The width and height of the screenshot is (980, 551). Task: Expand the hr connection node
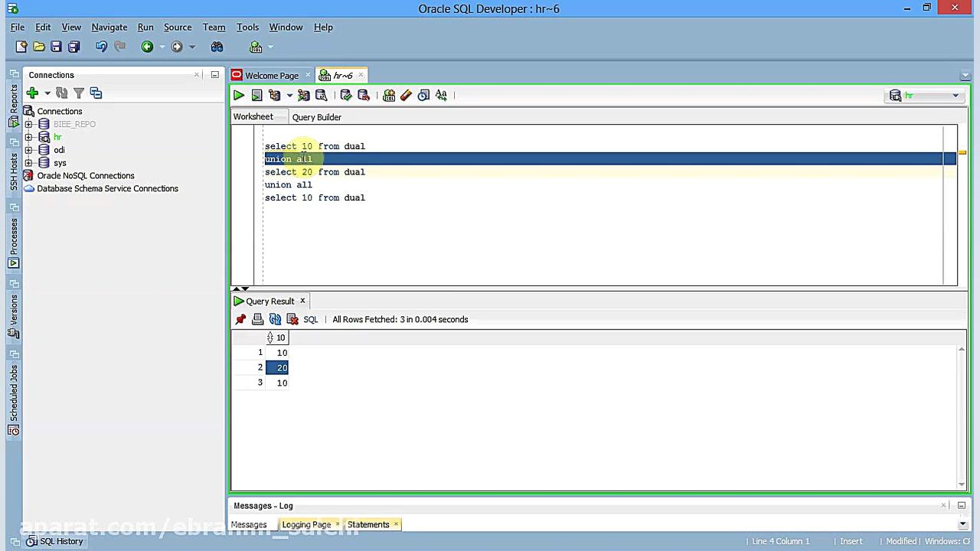[28, 137]
